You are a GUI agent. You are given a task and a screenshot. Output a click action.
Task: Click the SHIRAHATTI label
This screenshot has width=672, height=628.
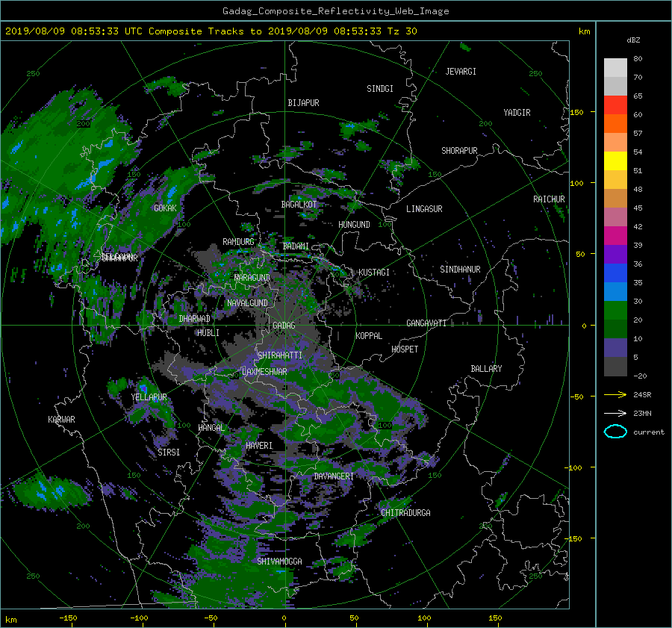(280, 355)
